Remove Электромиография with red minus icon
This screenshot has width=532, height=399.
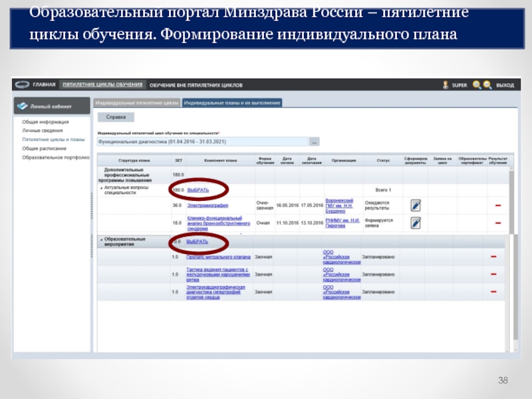click(497, 205)
